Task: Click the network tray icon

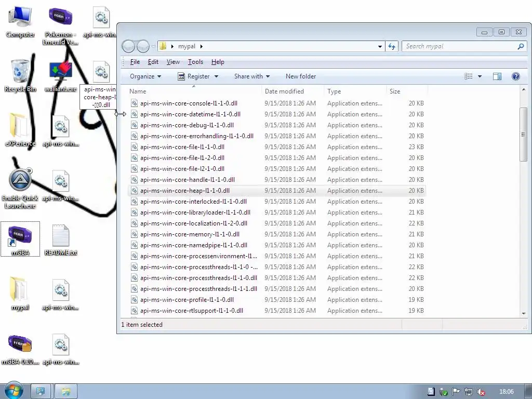Action: tap(469, 392)
